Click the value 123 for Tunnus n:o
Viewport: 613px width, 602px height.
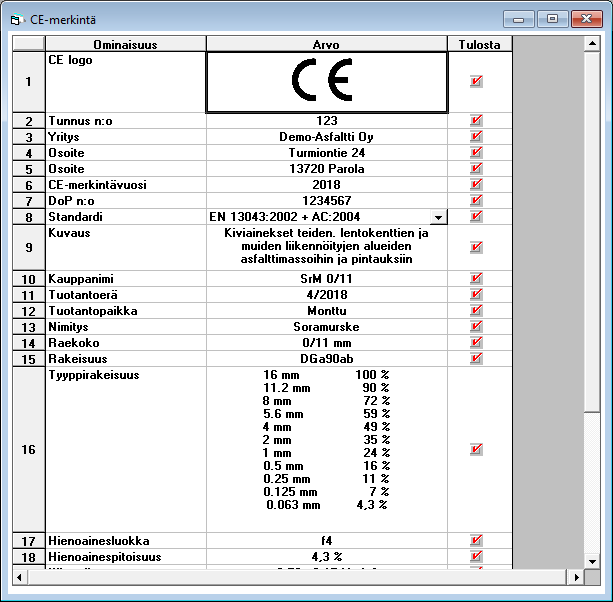(326, 121)
